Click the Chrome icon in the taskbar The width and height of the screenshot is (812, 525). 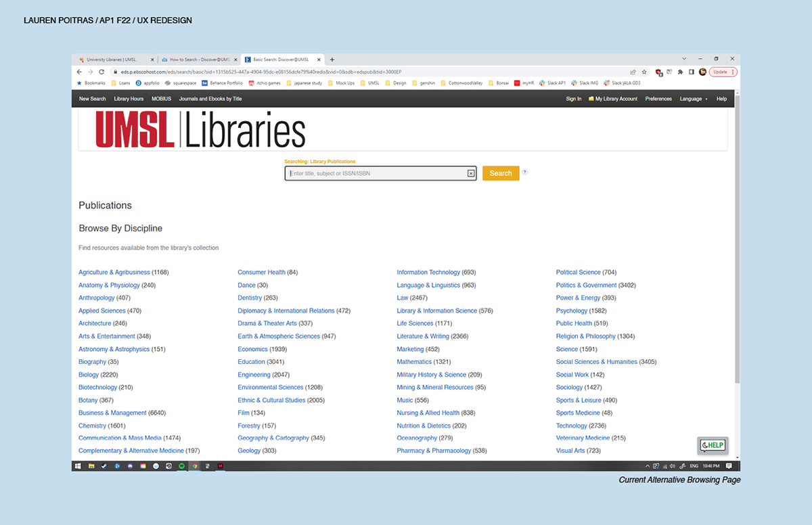coord(195,466)
